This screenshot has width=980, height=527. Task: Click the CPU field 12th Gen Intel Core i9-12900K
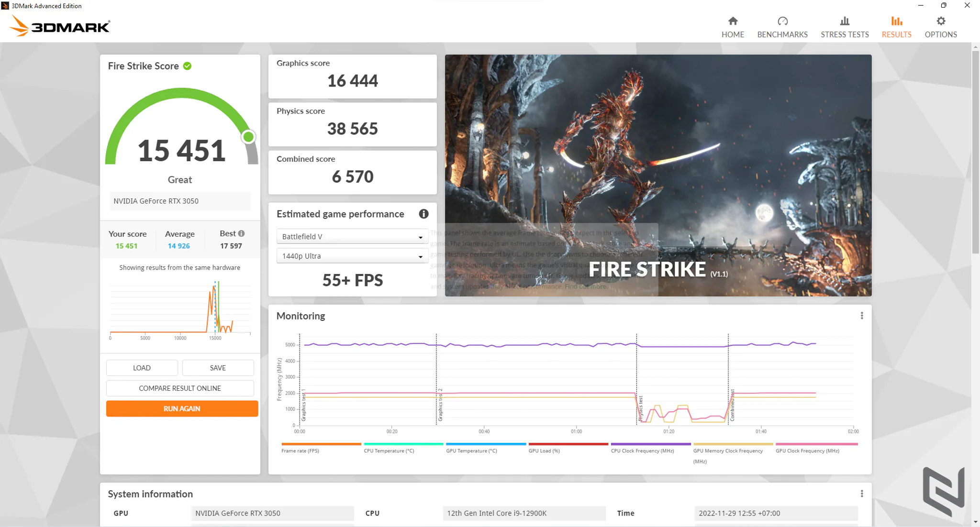tap(524, 513)
